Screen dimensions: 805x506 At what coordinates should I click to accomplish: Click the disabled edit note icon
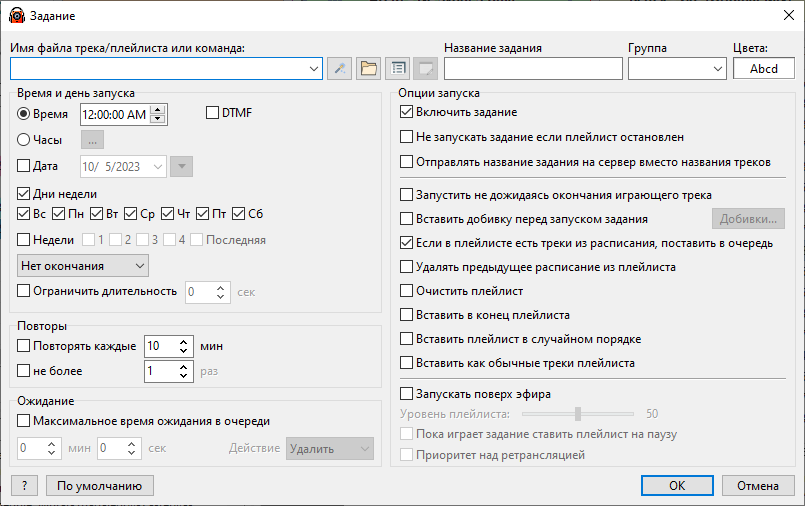pyautogui.click(x=426, y=68)
